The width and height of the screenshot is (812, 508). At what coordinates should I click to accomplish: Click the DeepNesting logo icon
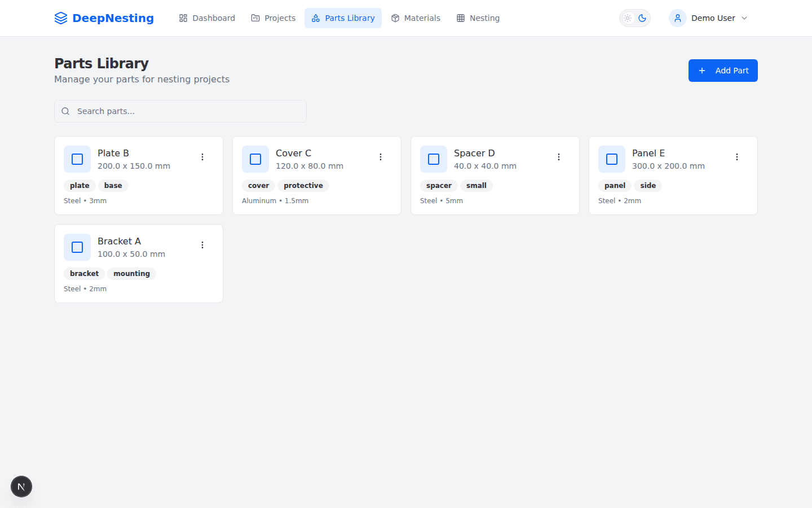(61, 18)
